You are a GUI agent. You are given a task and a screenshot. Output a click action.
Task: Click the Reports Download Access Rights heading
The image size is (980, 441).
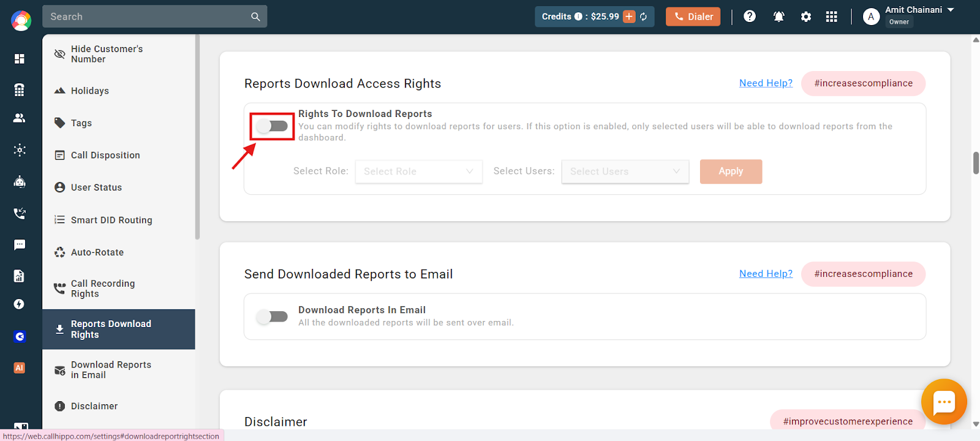[x=342, y=84]
